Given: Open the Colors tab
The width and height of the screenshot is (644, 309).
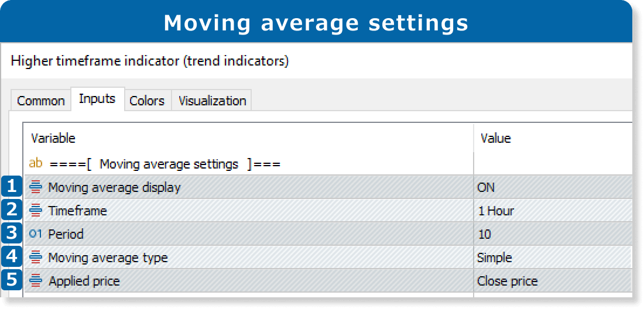Looking at the screenshot, I should 146,101.
